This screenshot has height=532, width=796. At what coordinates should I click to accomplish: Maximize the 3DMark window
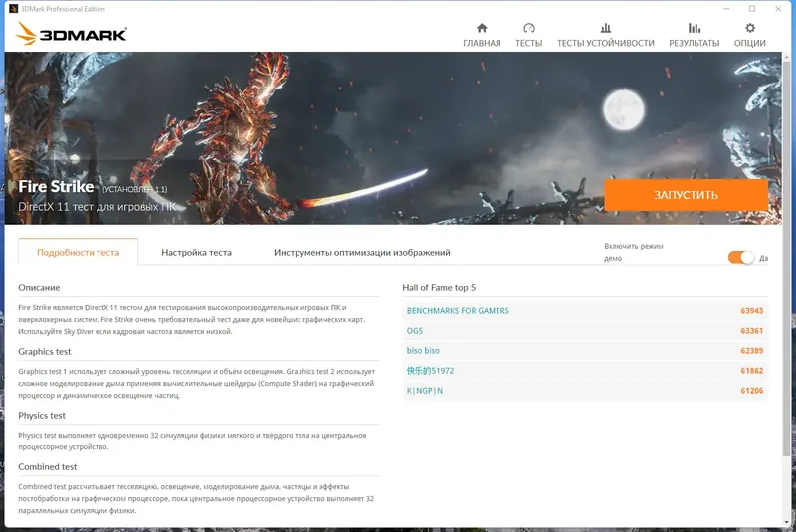coord(752,9)
